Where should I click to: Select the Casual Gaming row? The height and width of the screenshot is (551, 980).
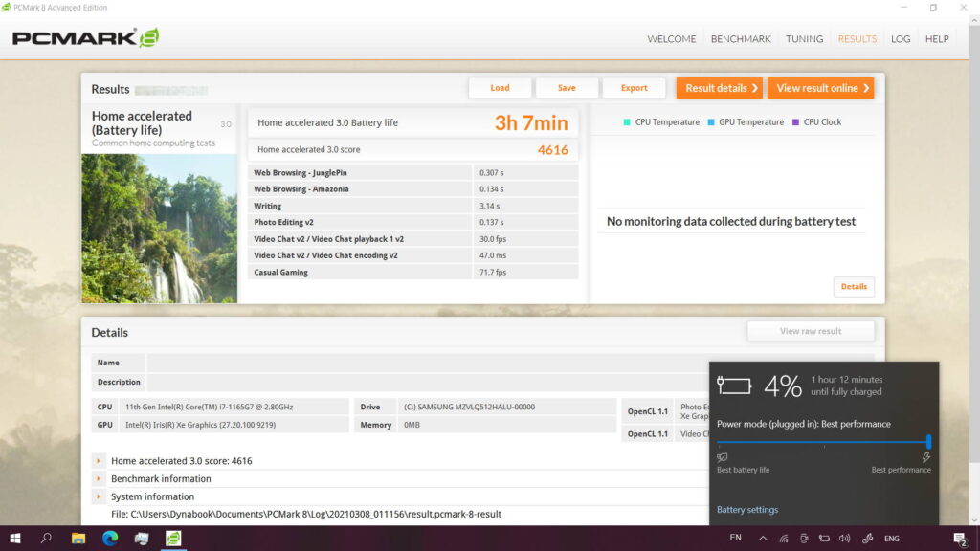pos(413,272)
